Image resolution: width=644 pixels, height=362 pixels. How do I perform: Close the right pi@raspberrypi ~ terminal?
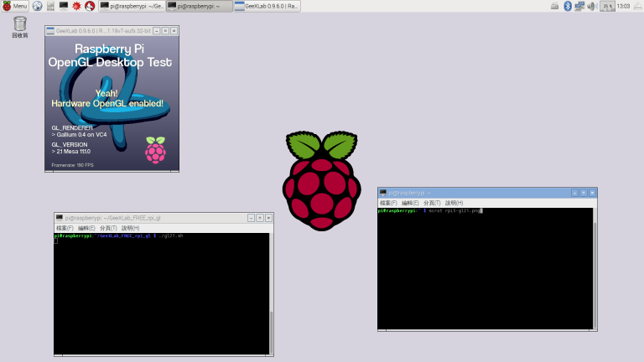tap(592, 193)
